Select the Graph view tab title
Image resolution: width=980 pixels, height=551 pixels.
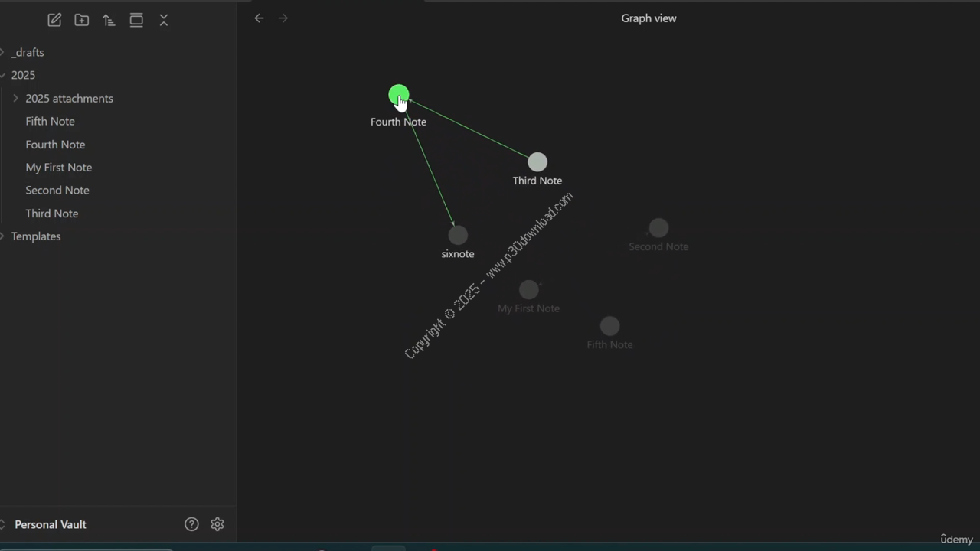pos(648,18)
